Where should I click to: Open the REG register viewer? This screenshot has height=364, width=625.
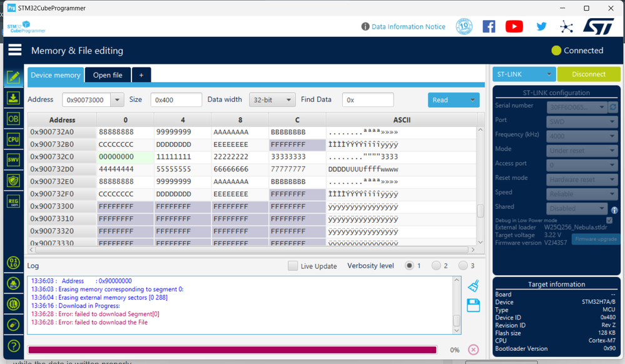pyautogui.click(x=13, y=200)
